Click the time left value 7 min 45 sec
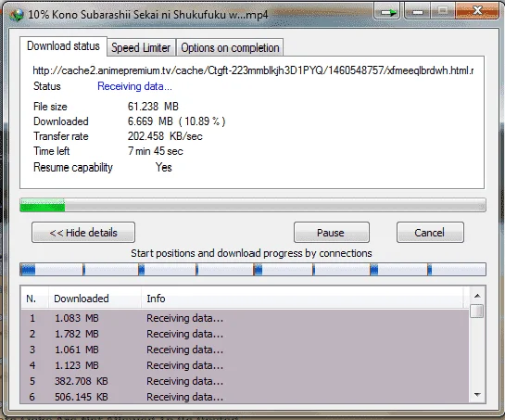 156,151
